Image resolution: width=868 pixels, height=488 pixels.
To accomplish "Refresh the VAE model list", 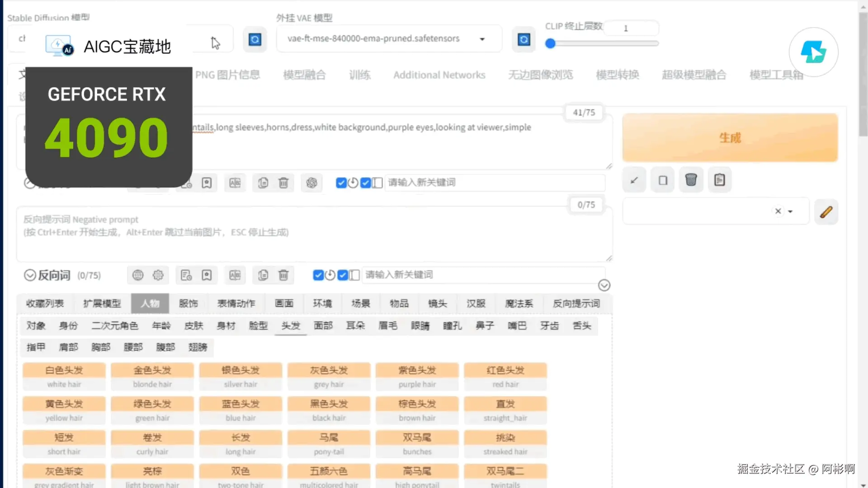I will tap(524, 40).
